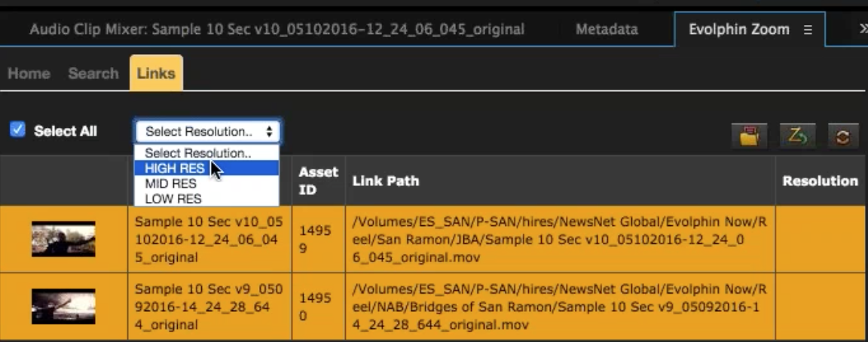Open the Select Resolution dropdown

(208, 131)
